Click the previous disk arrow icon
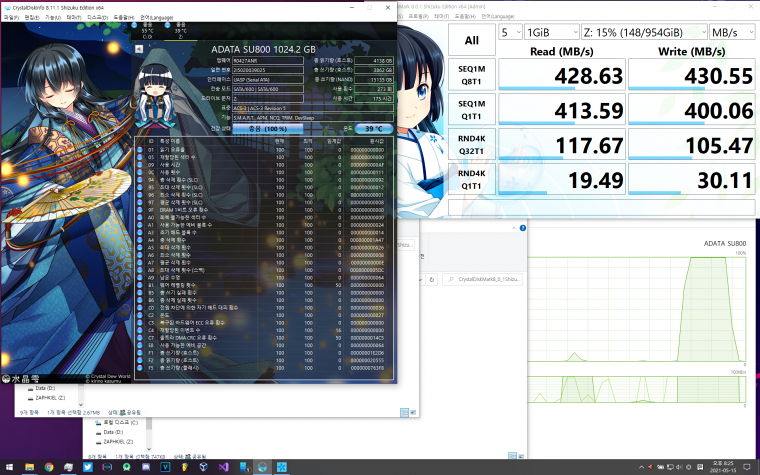The width and height of the screenshot is (760, 475). 139,49
